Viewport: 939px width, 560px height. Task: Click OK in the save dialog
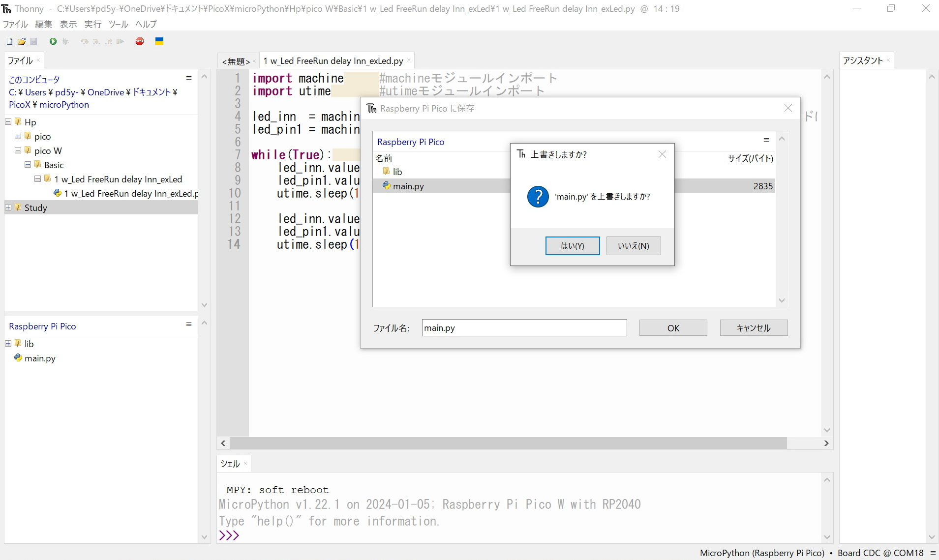673,328
